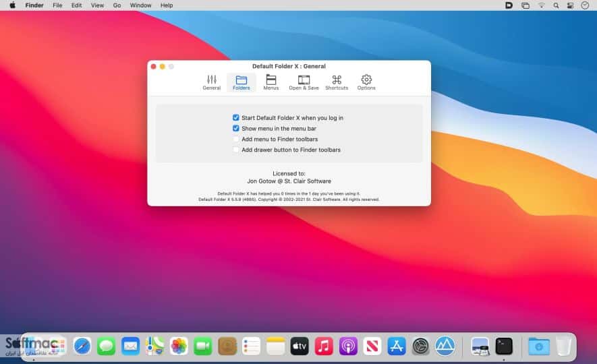Select the Open & Save tab

point(304,82)
